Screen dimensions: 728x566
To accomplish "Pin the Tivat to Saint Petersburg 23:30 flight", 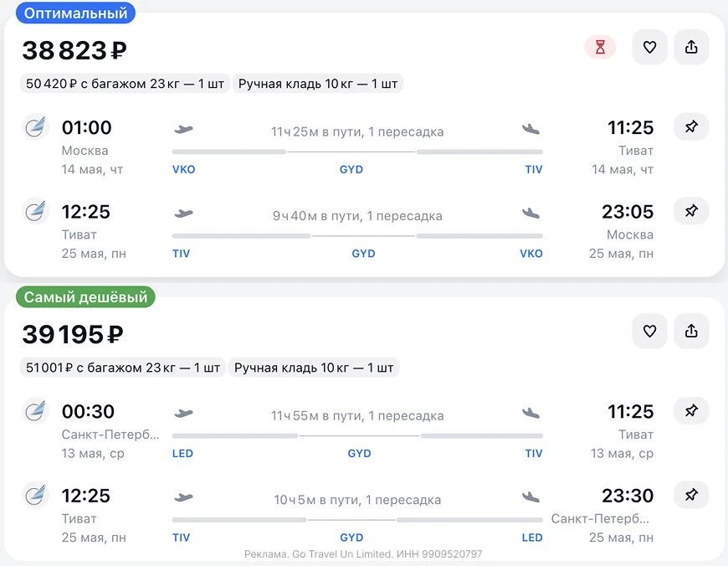I will coord(691,495).
